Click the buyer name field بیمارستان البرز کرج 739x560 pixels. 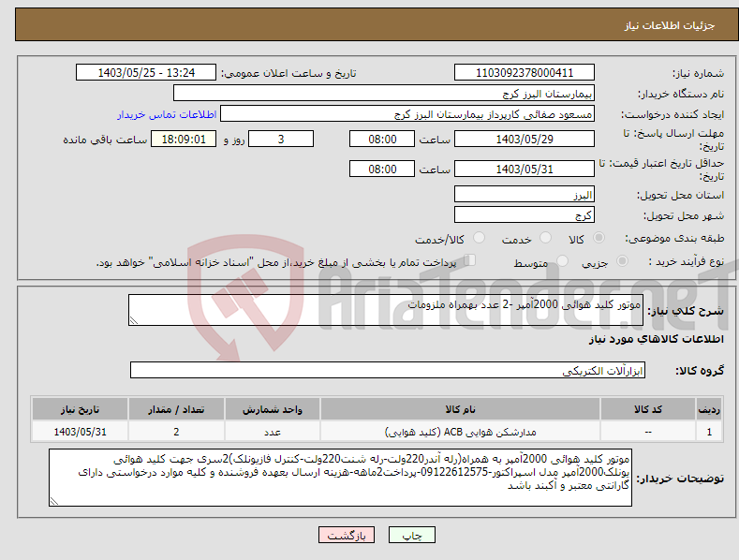coord(384,94)
